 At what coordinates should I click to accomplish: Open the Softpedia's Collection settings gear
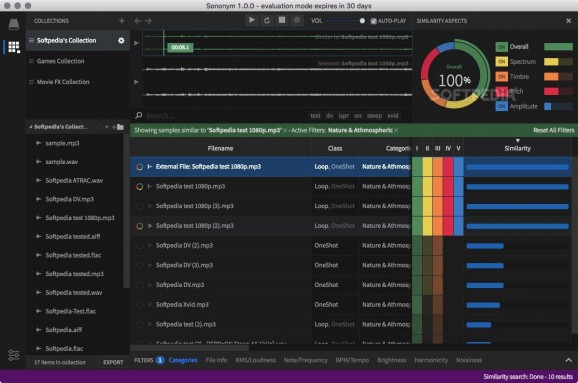click(121, 41)
